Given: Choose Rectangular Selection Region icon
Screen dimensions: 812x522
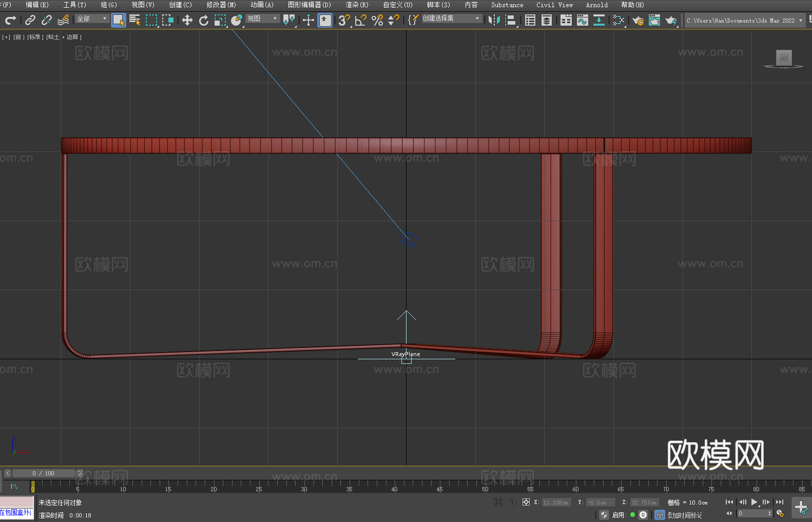Looking at the screenshot, I should tap(151, 20).
